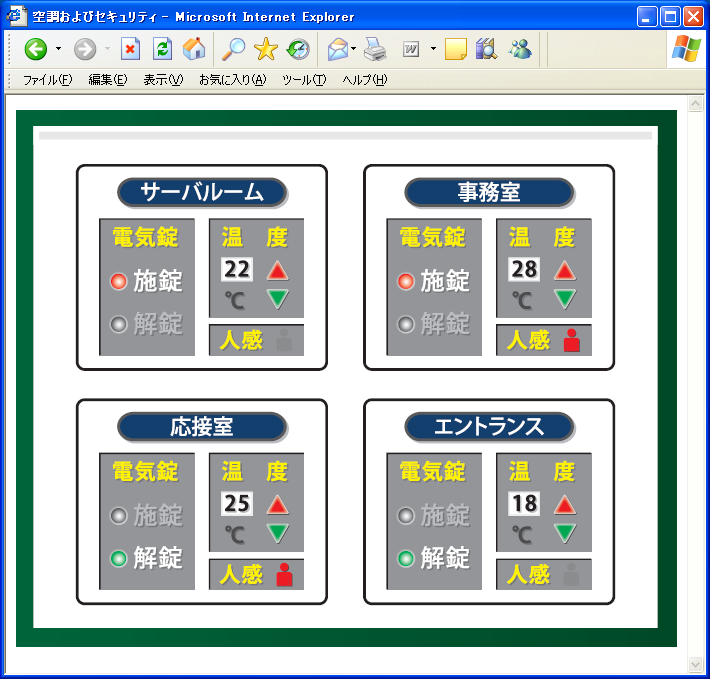This screenshot has width=710, height=679.
Task: Click the Windows flag logo
Action: tap(686, 48)
